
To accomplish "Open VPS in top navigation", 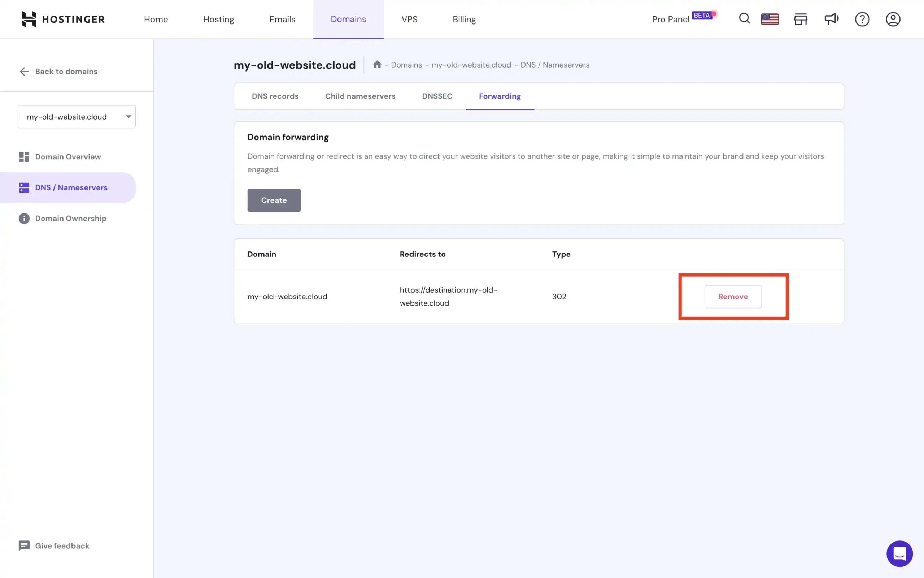I will 409,19.
